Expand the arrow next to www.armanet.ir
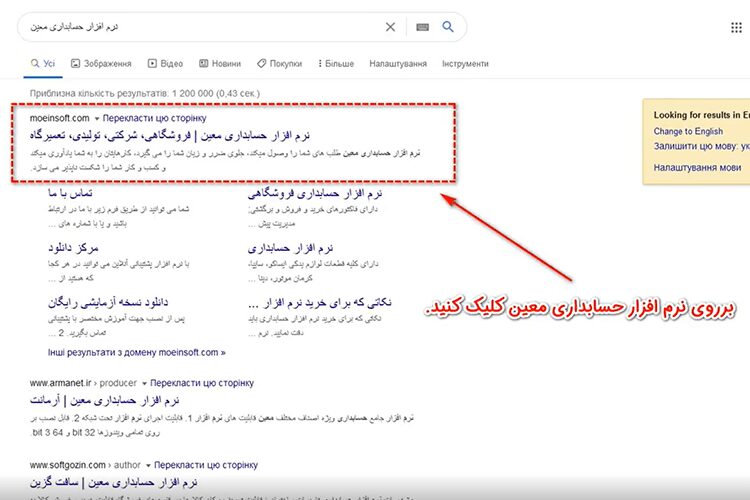The image size is (750, 500). click(x=144, y=384)
